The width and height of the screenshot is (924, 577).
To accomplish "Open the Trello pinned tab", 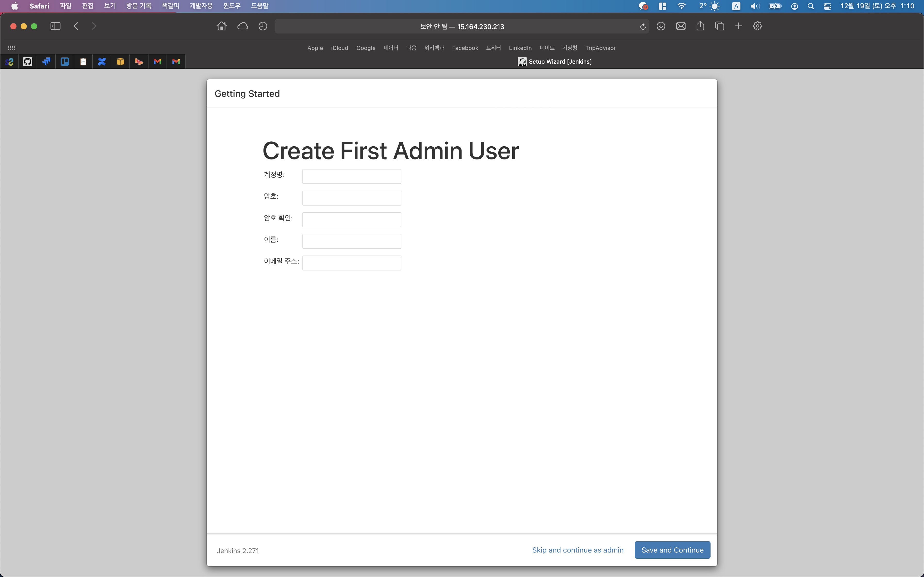I will [x=64, y=62].
